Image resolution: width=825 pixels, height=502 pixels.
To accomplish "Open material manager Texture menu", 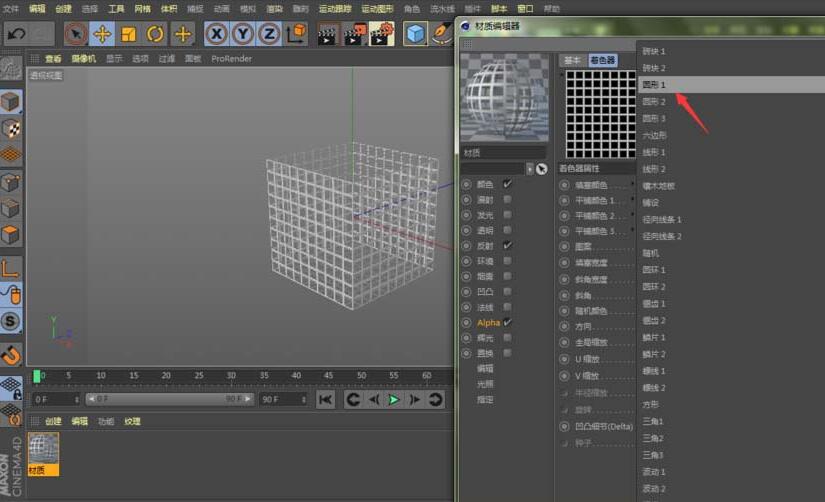I will point(132,421).
